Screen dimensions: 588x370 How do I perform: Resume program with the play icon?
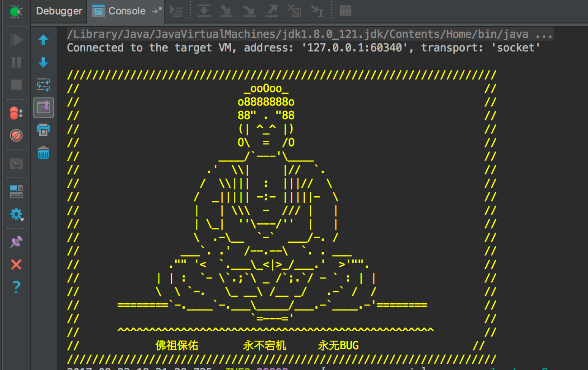pyautogui.click(x=16, y=40)
